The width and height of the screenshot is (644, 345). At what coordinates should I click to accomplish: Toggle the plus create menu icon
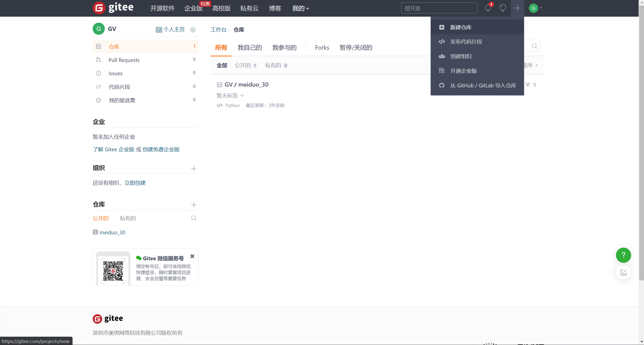click(518, 8)
